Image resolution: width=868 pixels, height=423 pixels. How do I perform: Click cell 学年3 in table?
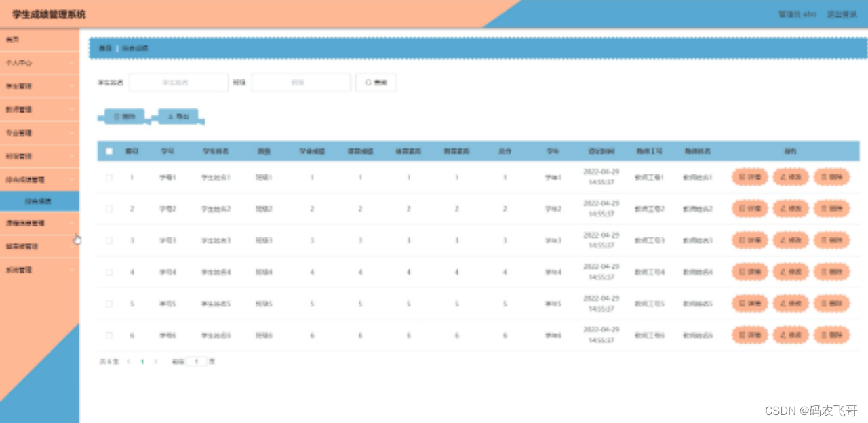pyautogui.click(x=553, y=240)
